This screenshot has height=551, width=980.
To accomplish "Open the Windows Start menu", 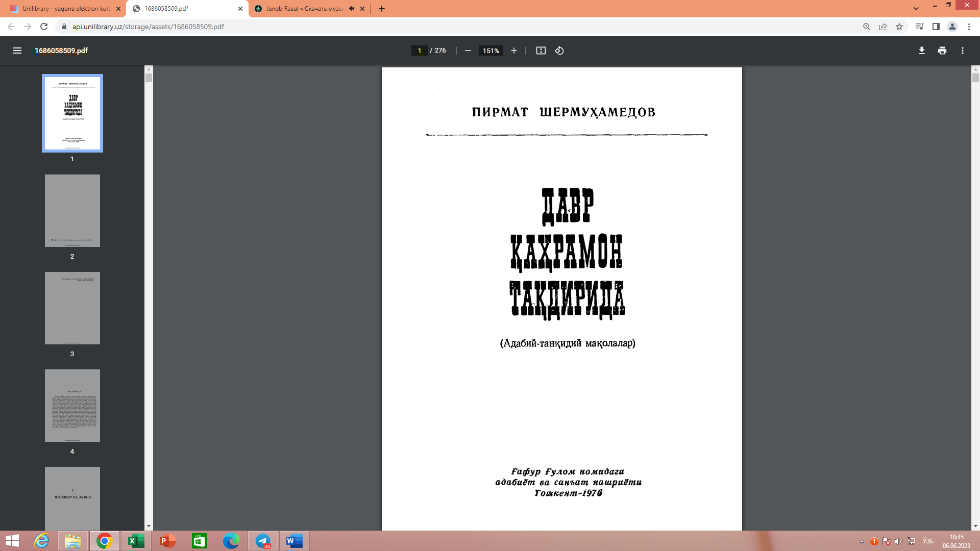I will 12,541.
